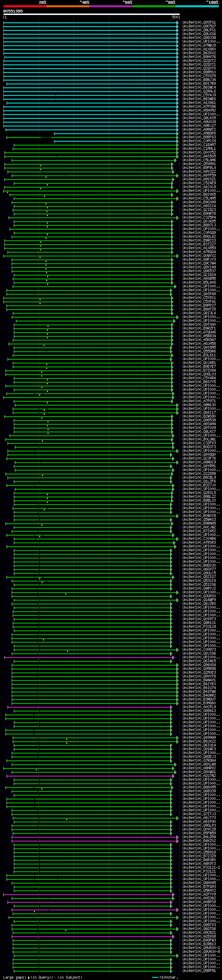Open hit UniRef100_C0PCS9
This screenshot has width=222, height=980.
pyautogui.click(x=199, y=141)
